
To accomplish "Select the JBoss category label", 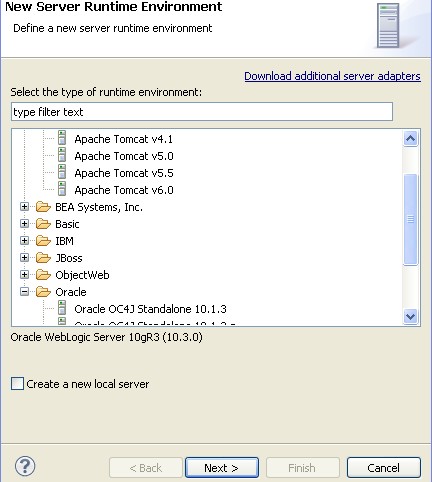I will click(69, 258).
